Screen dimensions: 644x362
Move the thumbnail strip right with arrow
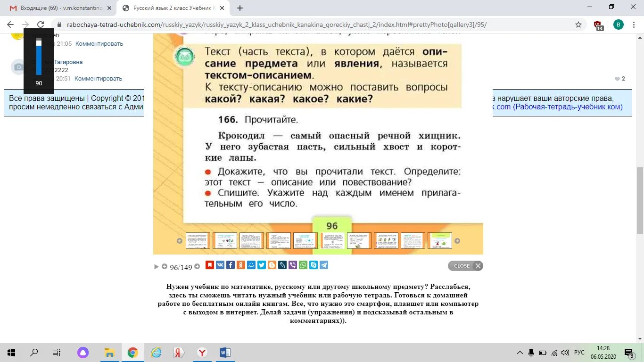(x=457, y=241)
